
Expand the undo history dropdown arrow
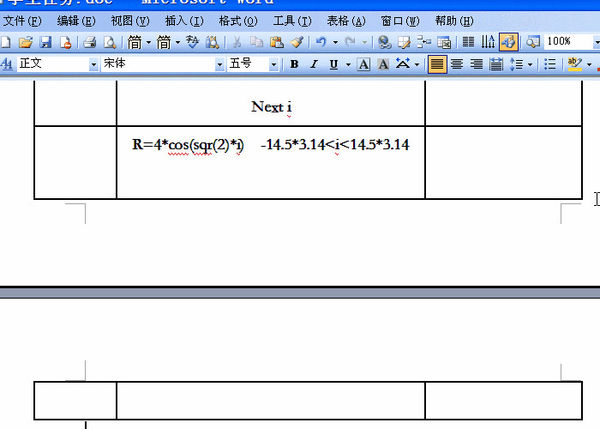335,42
